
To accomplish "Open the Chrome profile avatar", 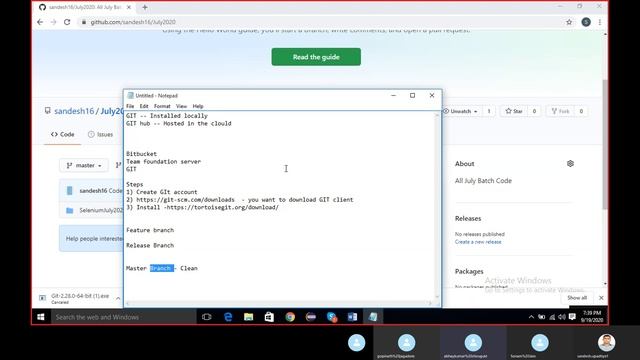I will 586,22.
